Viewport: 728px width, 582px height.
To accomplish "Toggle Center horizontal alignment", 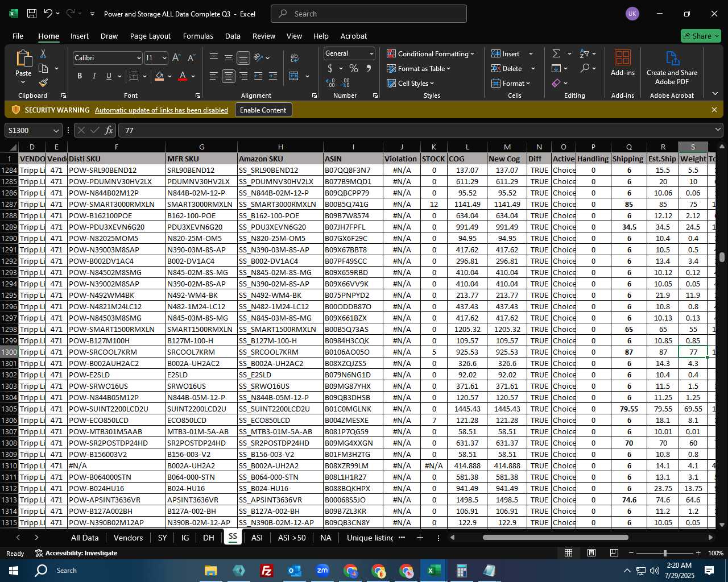I will (x=229, y=76).
